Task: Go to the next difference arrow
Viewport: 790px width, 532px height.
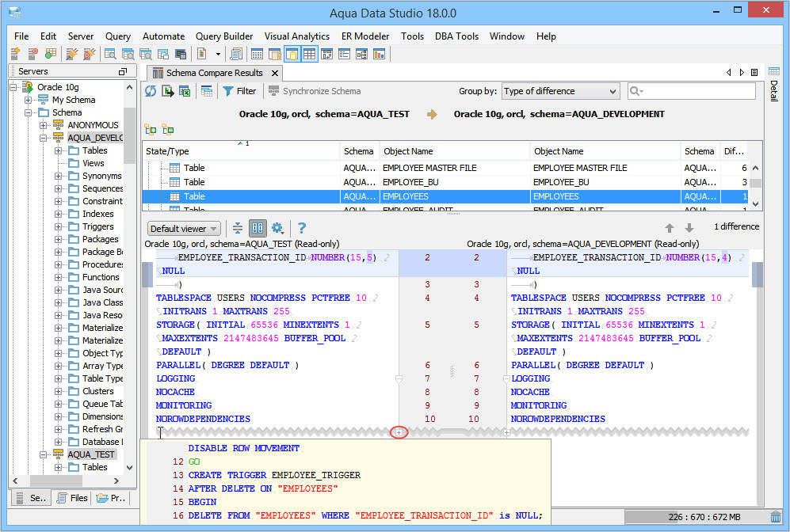Action: point(689,228)
